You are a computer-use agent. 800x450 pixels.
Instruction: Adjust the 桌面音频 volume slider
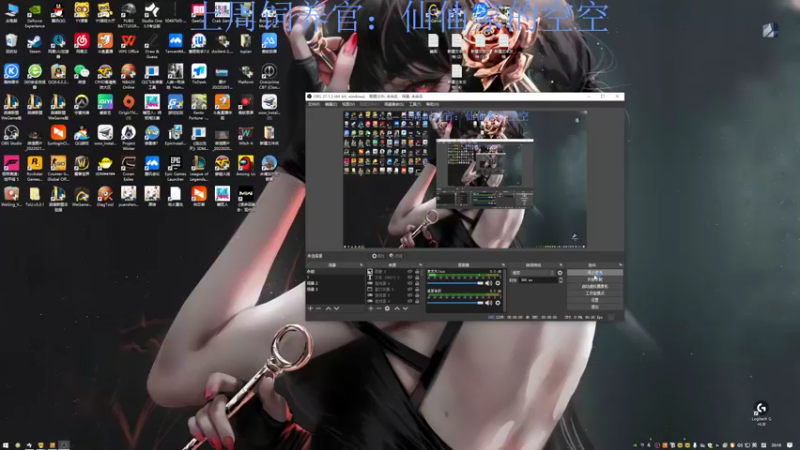coord(455,303)
